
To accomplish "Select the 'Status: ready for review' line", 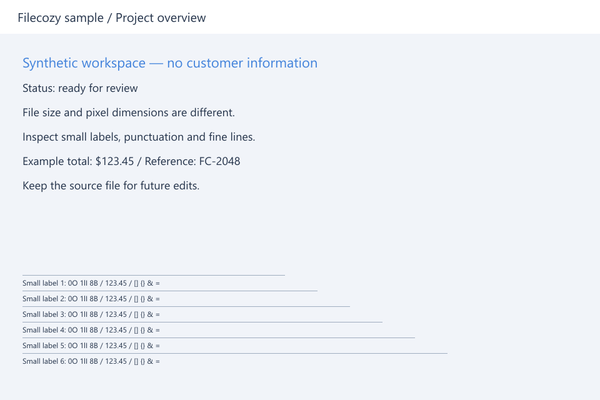I will click(x=80, y=88).
